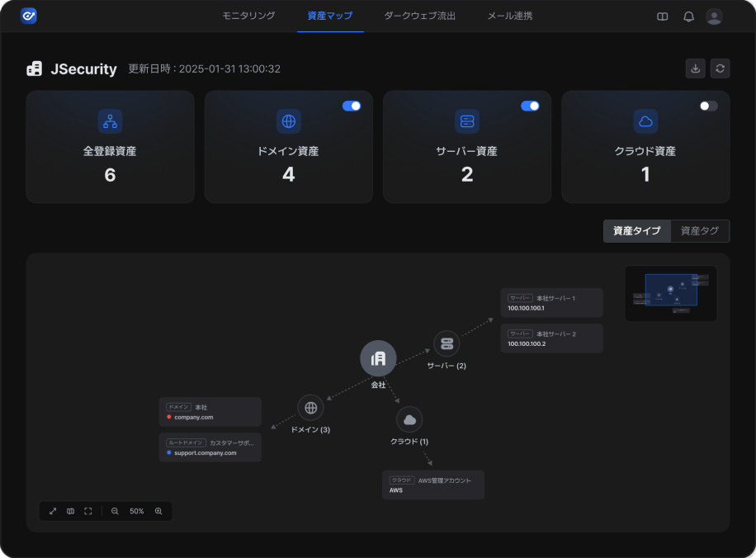Image resolution: width=756 pixels, height=558 pixels.
Task: Open the documentation book icon in header
Action: pyautogui.click(x=663, y=17)
